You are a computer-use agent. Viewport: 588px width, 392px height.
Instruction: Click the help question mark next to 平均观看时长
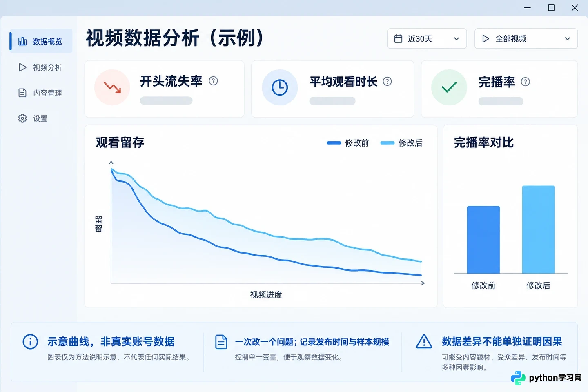(x=387, y=81)
